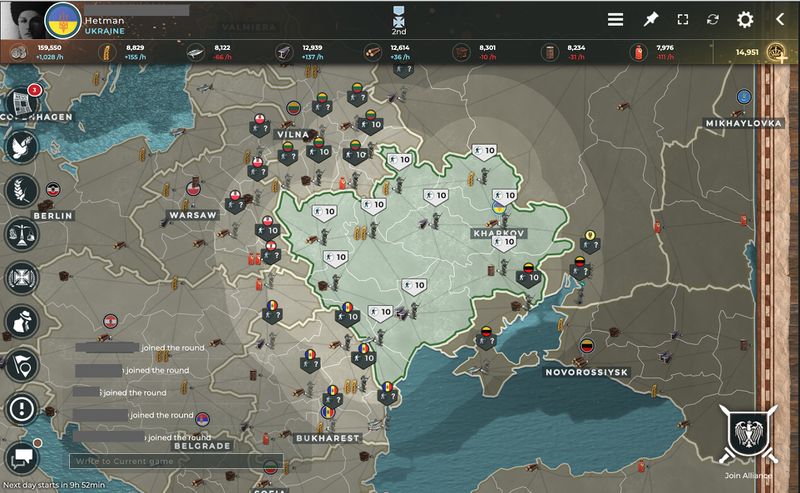Image resolution: width=800 pixels, height=493 pixels.
Task: Click the gold coin plus icon
Action: coord(777,53)
